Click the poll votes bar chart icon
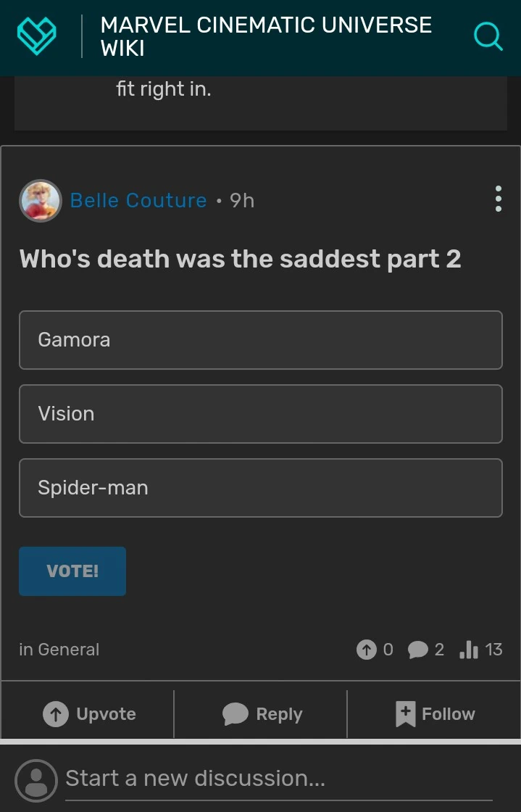Viewport: 521px width, 812px height. click(x=469, y=650)
